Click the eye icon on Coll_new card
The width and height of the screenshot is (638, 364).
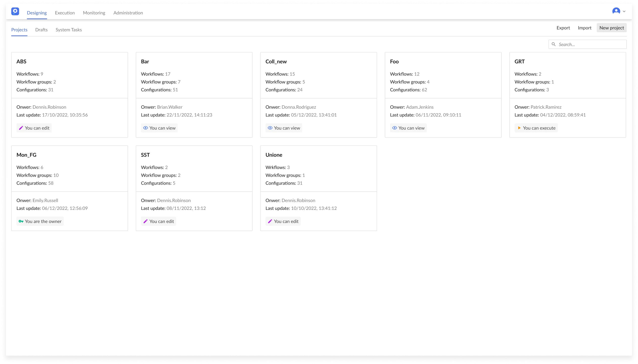click(270, 128)
